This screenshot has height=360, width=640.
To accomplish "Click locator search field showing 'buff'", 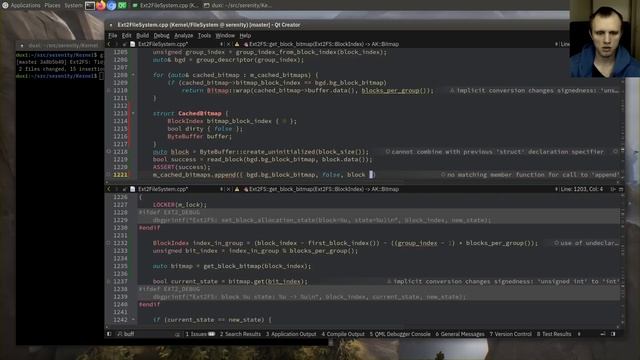I will 148,334.
